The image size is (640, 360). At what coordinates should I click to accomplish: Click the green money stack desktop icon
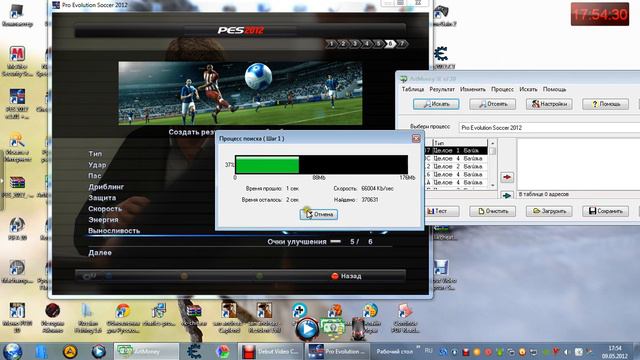click(x=333, y=328)
